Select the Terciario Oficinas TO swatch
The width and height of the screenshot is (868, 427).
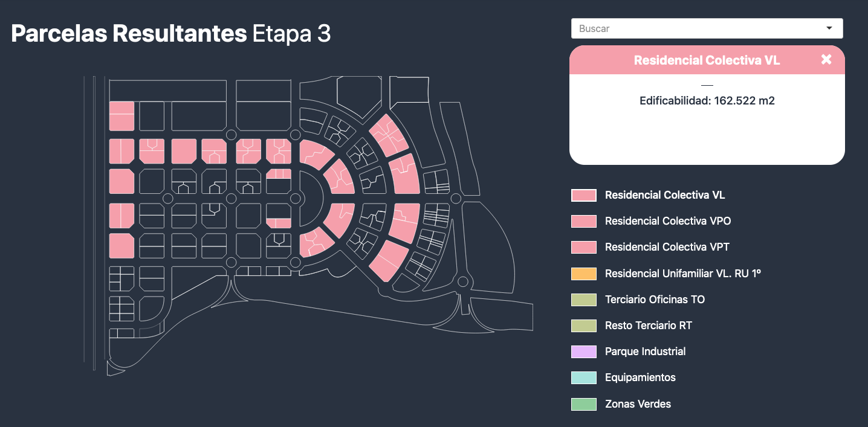(x=584, y=300)
